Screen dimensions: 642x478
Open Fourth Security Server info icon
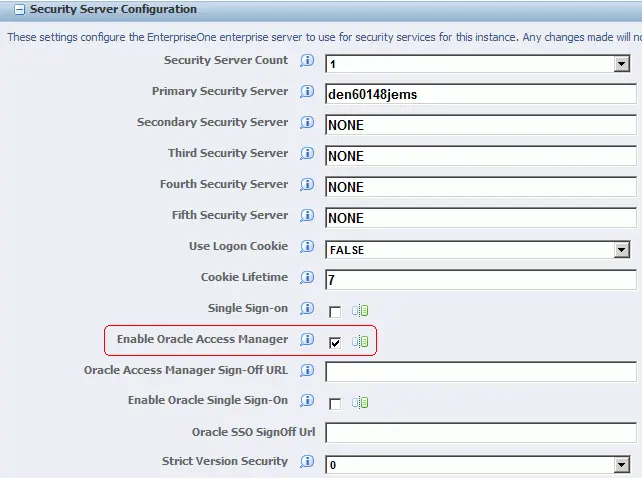pos(307,184)
